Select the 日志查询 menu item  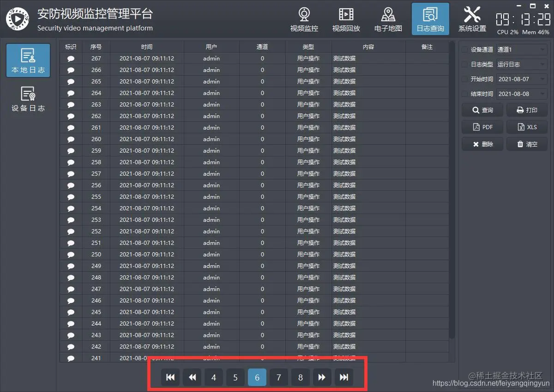[x=430, y=19]
